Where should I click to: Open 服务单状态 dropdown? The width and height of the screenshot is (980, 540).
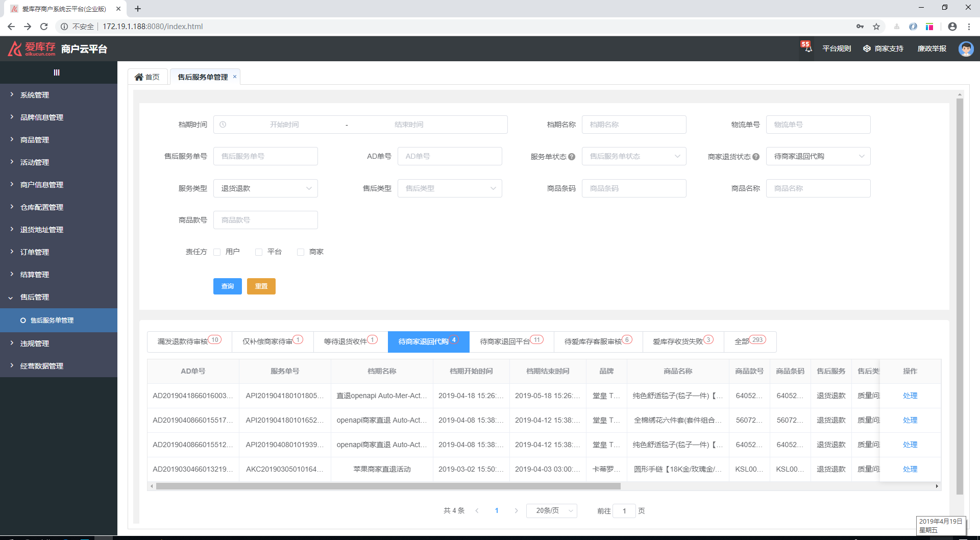coord(634,156)
